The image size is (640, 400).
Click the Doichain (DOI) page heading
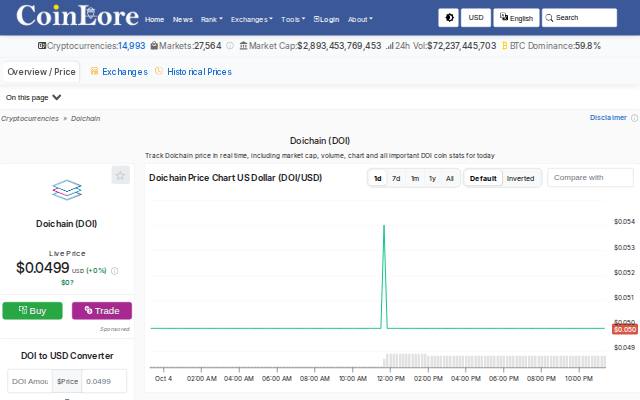(320, 141)
